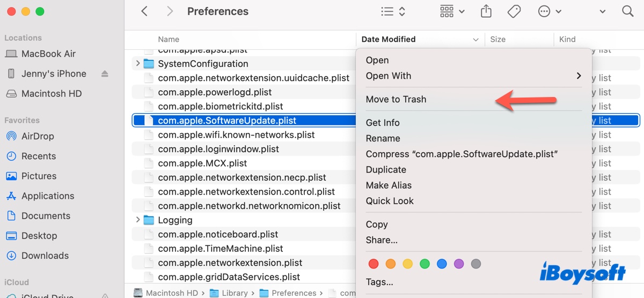Choose Get Info in context menu
Viewport: 644px width, 298px height.
(383, 123)
